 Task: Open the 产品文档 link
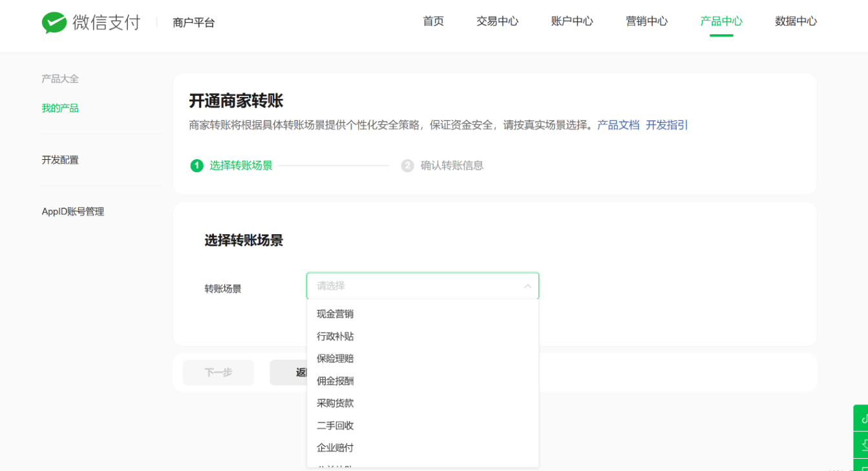(x=618, y=125)
